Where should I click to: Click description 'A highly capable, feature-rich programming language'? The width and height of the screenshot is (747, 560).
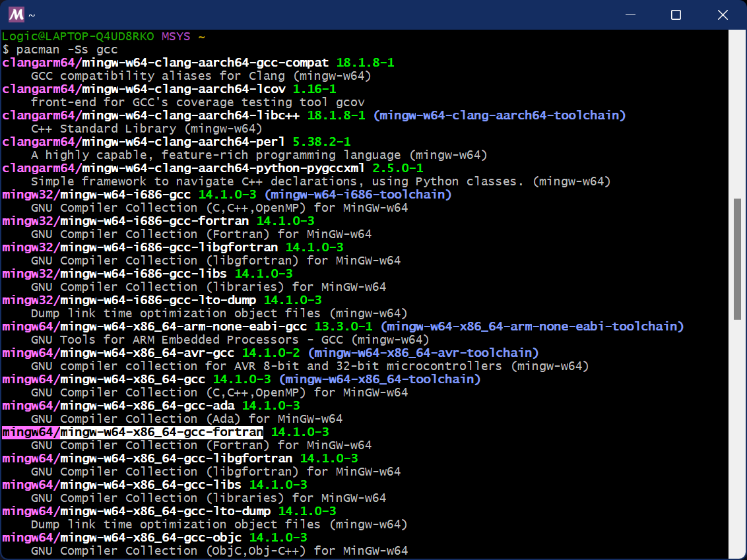(216, 155)
